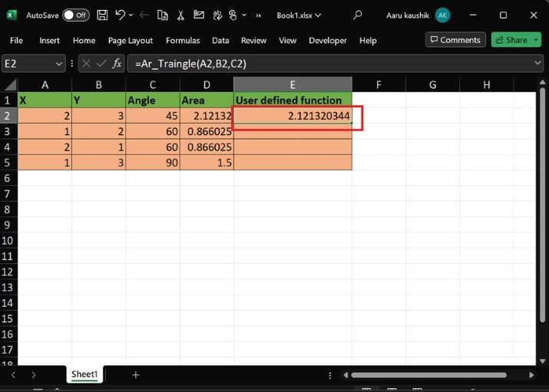Expand the formula bar chevron
549x392 pixels.
click(x=537, y=64)
